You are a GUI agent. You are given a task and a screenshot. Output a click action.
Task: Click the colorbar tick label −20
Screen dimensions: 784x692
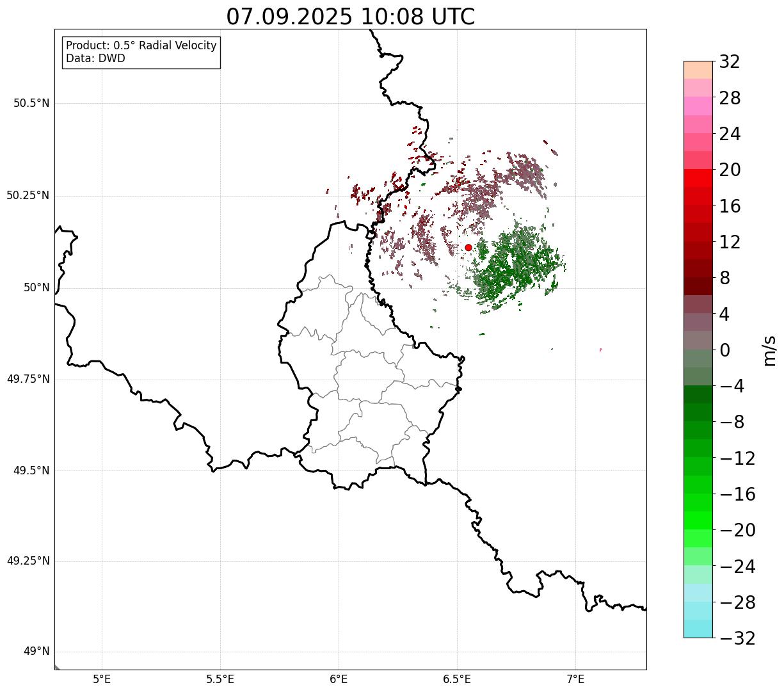coord(737,530)
